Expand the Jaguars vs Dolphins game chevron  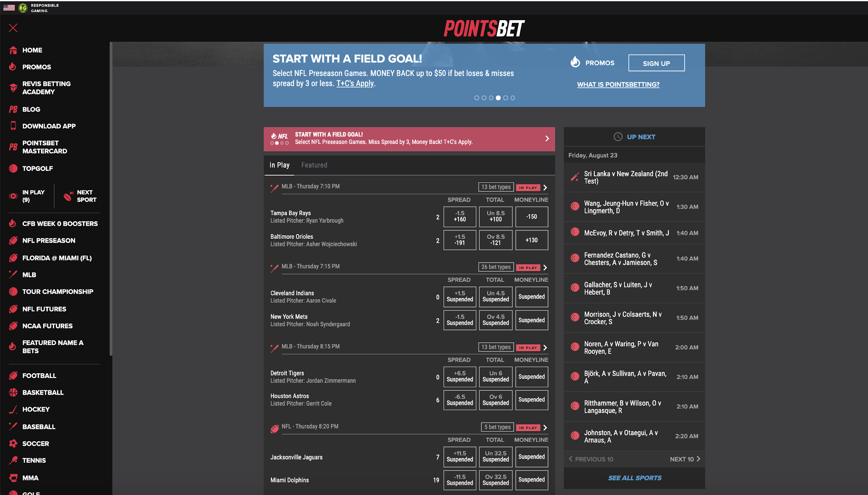click(x=545, y=427)
